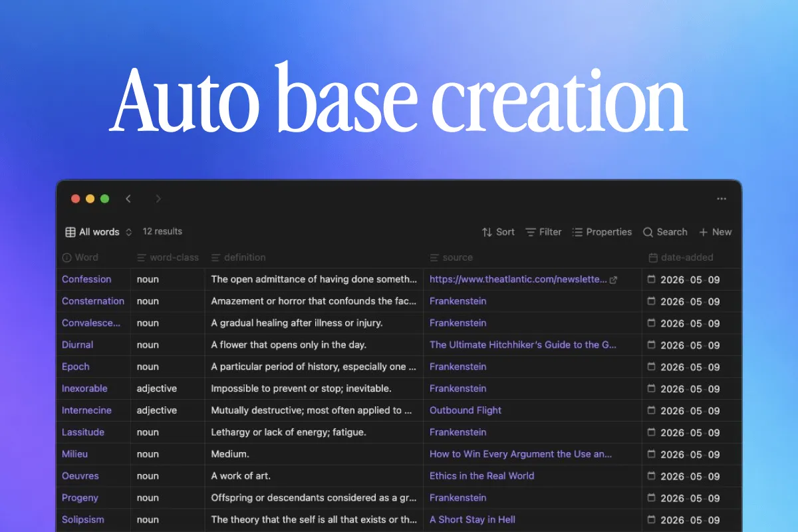
Task: Select date 2026-05-09 in Lassitude row
Action: tap(690, 433)
